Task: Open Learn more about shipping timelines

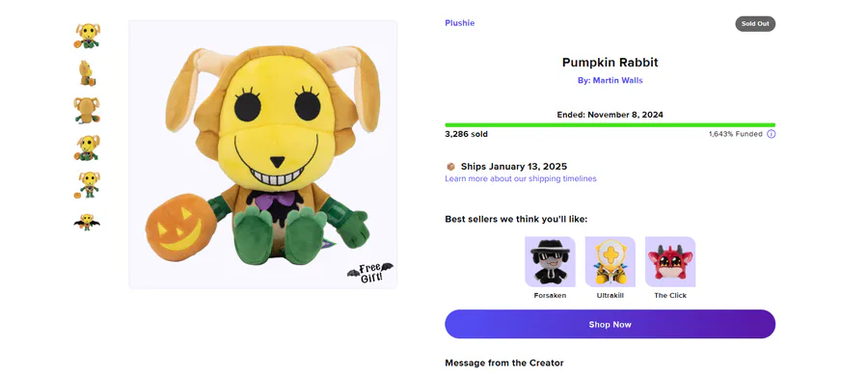Action: [521, 178]
